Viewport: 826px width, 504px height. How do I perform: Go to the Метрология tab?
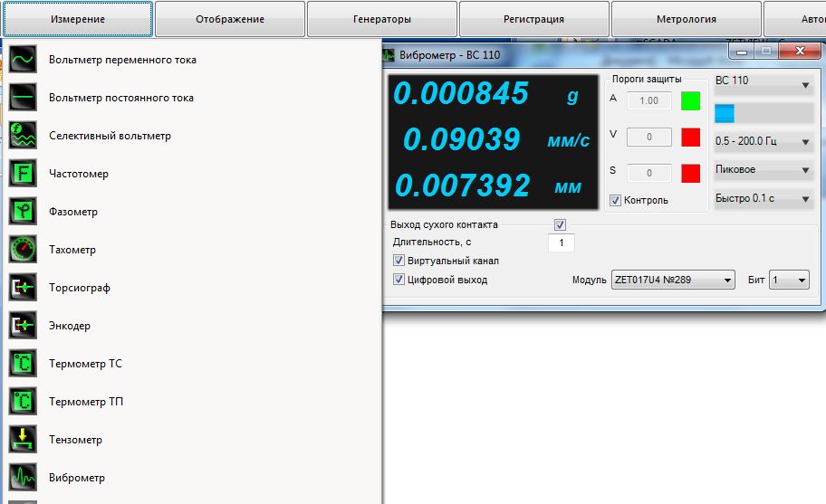coord(686,19)
